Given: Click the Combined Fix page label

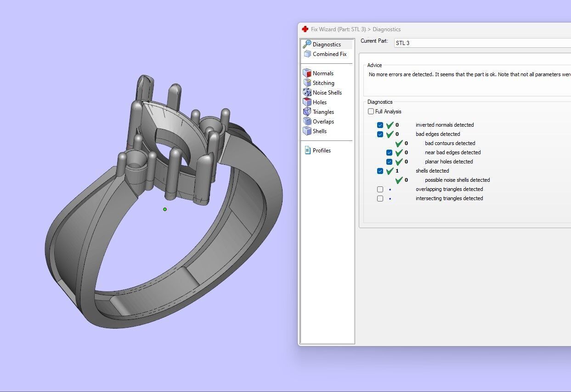Looking at the screenshot, I should 329,54.
